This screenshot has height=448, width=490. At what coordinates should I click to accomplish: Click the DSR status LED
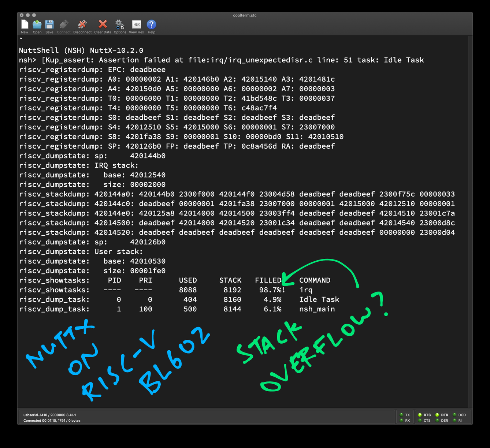point(437,421)
